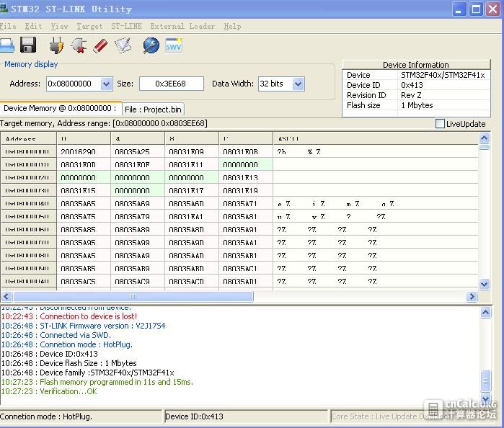Disconnect from target via toolbar icon
This screenshot has width=504, height=428.
tap(79, 45)
